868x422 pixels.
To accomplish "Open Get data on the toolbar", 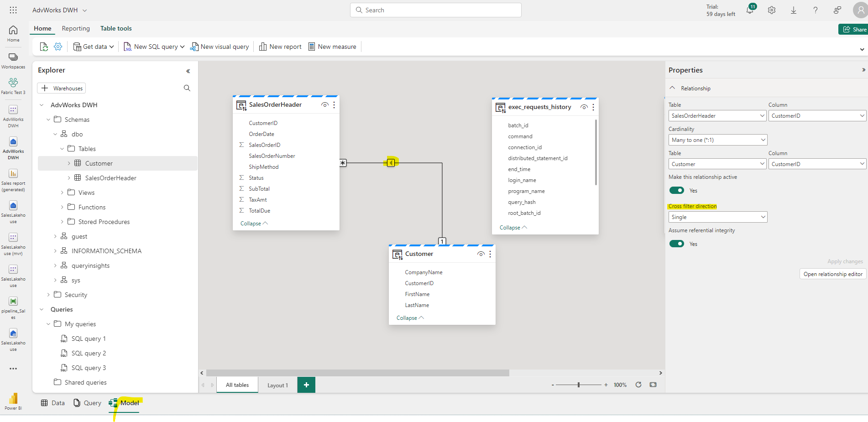I will tap(93, 46).
